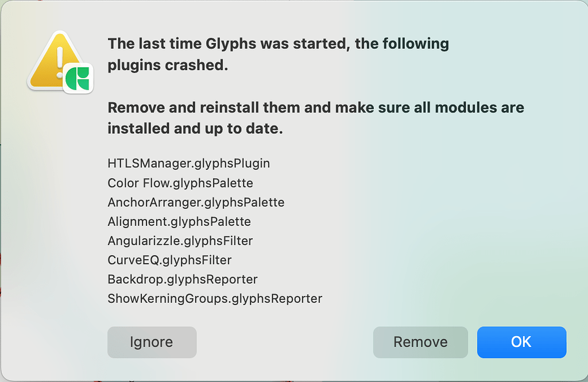Select the Color Flow.glyphsPalette entry
The width and height of the screenshot is (588, 382).
pos(180,183)
